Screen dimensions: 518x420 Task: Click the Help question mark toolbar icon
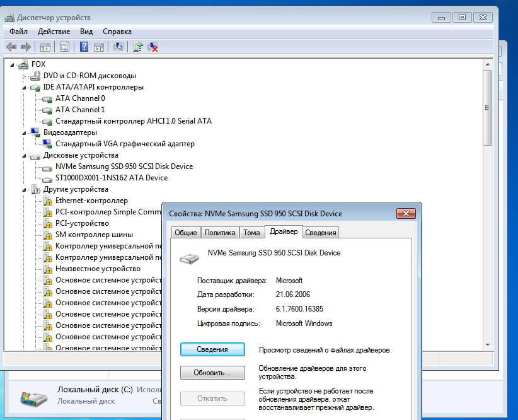click(x=84, y=47)
